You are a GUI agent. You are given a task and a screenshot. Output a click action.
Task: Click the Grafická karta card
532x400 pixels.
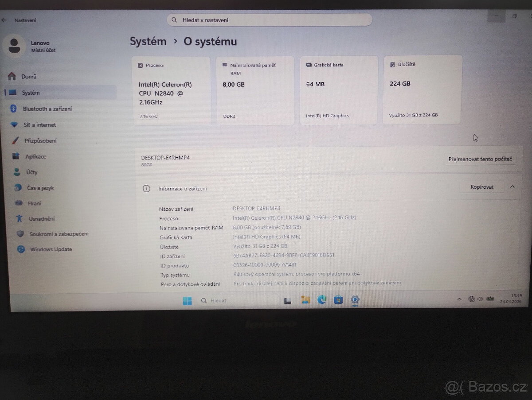[x=339, y=90]
